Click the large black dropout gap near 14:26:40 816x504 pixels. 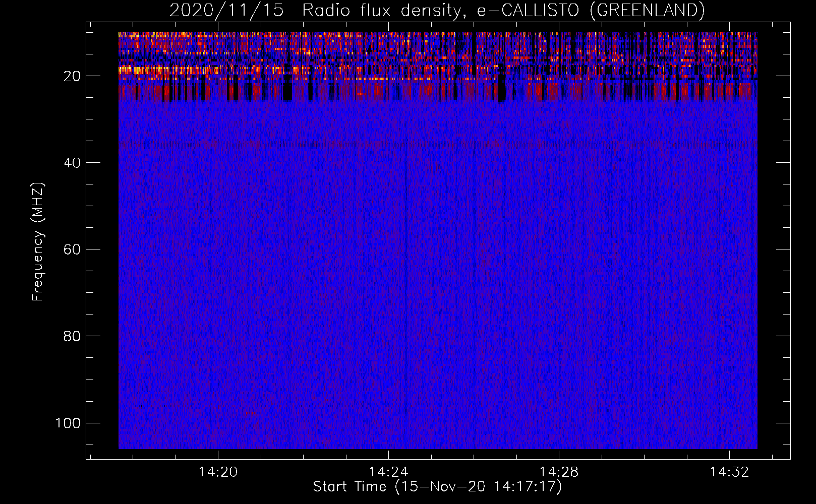pos(502,91)
